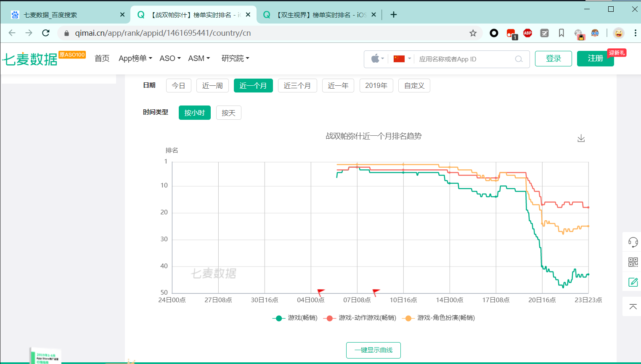Expand the ASM dropdown menu

click(199, 58)
